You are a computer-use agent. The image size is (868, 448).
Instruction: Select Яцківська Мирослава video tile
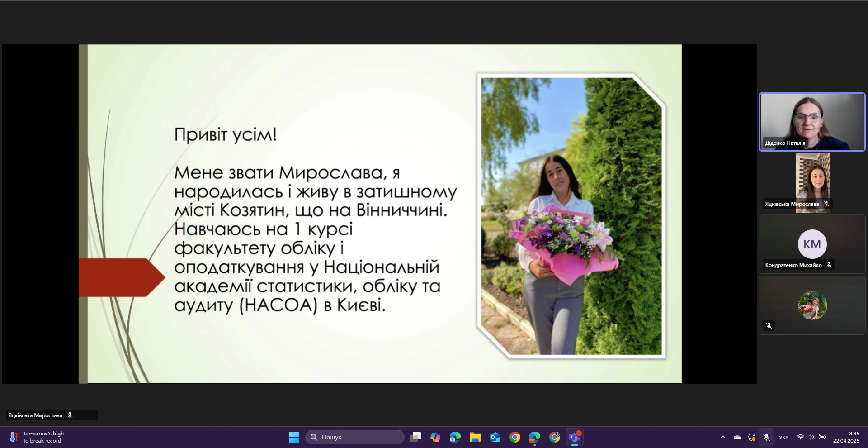pyautogui.click(x=812, y=183)
